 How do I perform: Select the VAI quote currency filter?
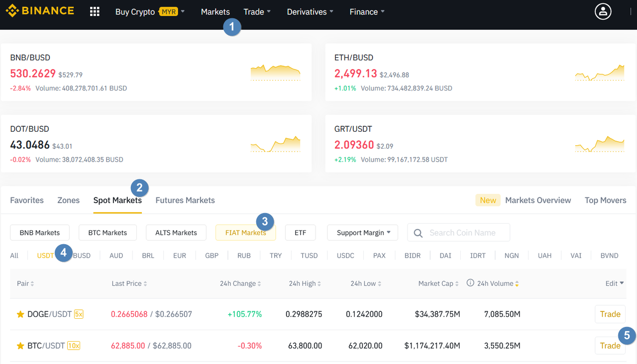coord(576,256)
